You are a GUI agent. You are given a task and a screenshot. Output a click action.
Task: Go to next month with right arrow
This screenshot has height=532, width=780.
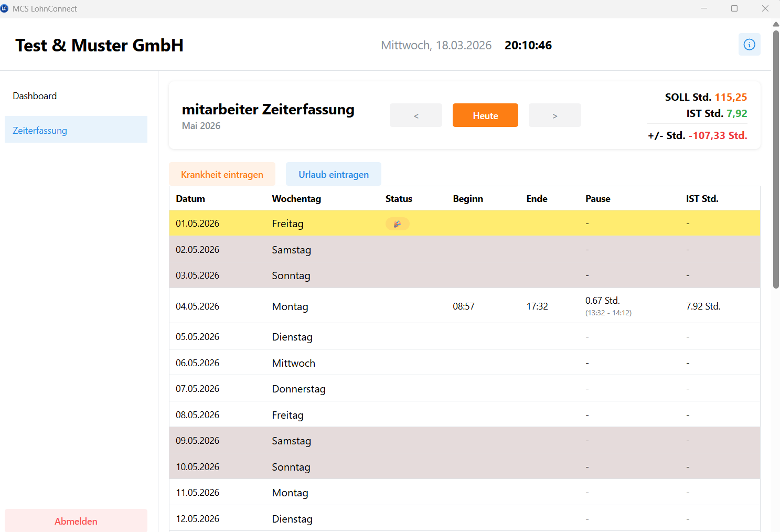tap(554, 115)
